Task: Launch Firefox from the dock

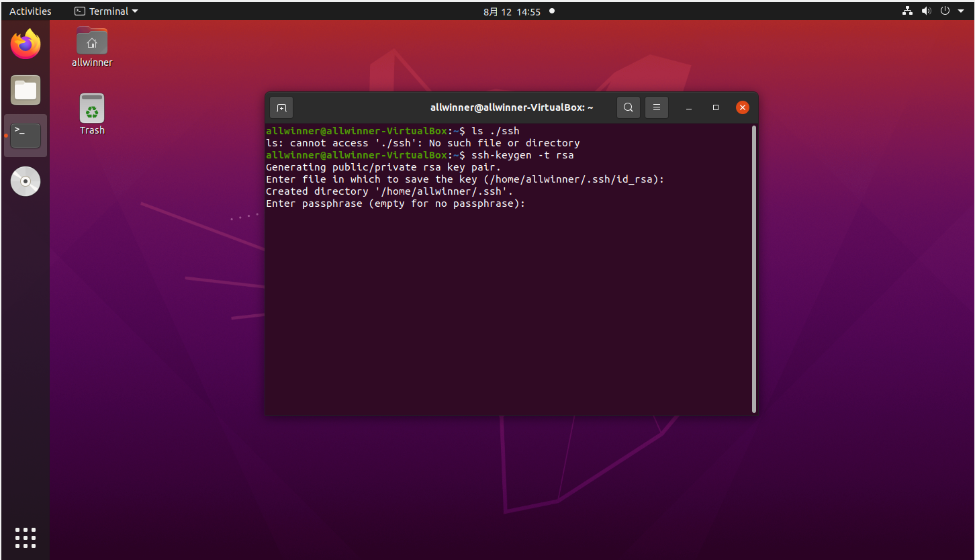Action: tap(26, 45)
